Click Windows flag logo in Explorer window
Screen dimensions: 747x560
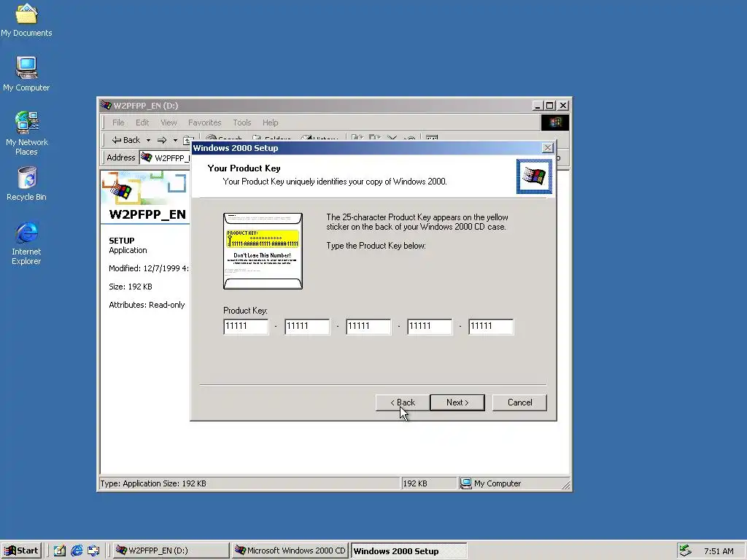(554, 122)
